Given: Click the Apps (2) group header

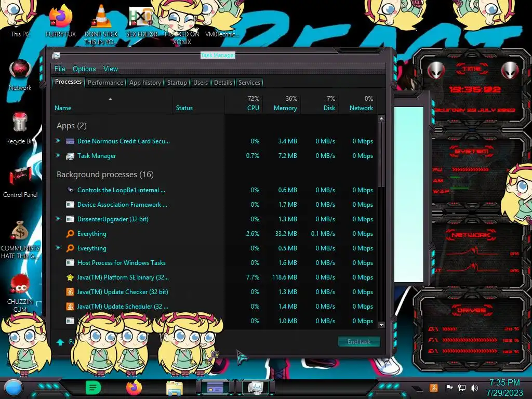Looking at the screenshot, I should click(72, 126).
